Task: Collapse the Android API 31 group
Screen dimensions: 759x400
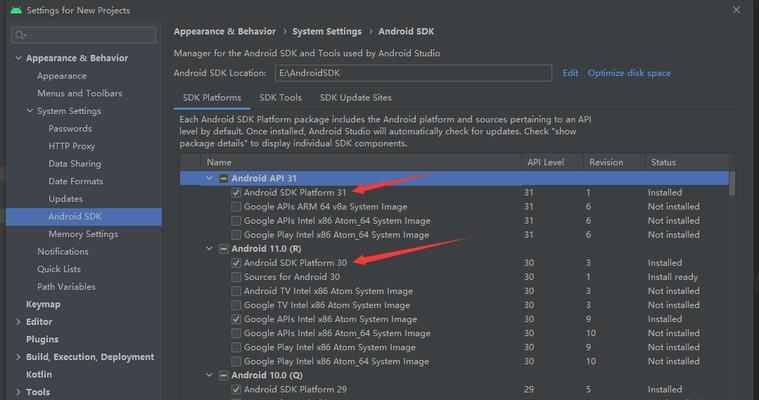Action: (209, 178)
